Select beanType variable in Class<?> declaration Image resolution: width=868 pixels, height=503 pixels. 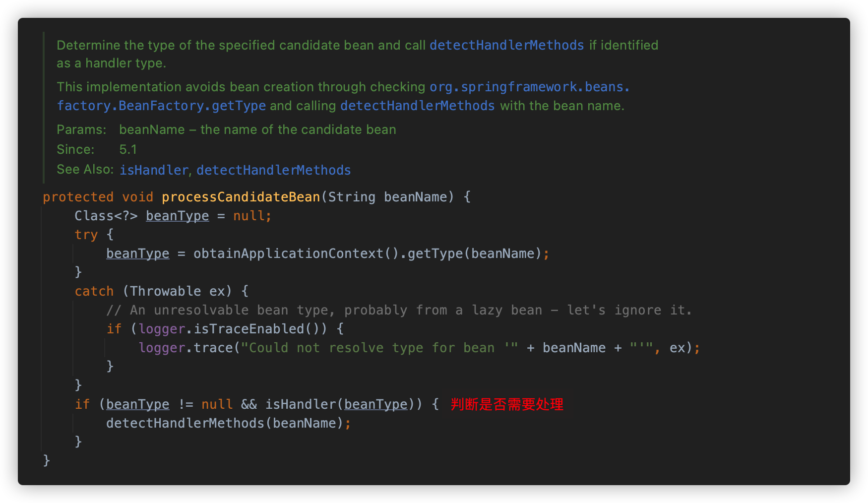tap(177, 216)
